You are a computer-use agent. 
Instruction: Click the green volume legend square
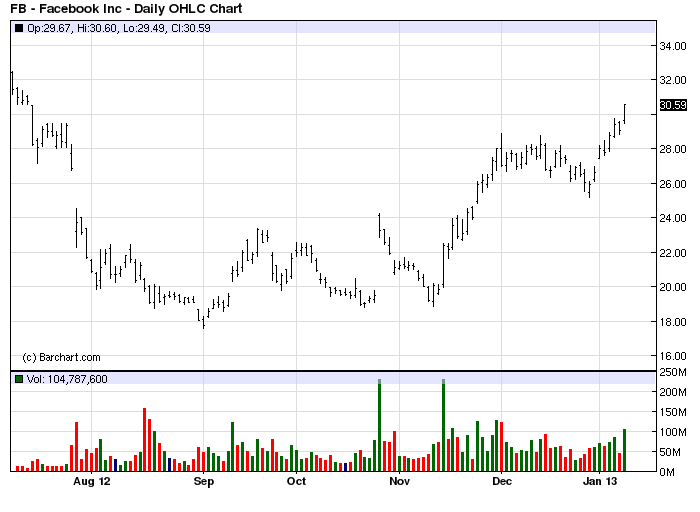coord(19,379)
